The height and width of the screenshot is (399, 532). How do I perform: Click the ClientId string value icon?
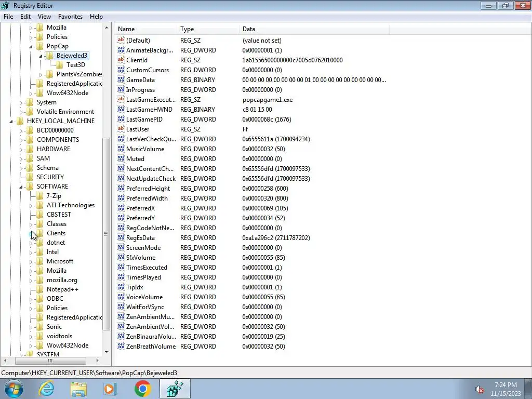point(121,60)
